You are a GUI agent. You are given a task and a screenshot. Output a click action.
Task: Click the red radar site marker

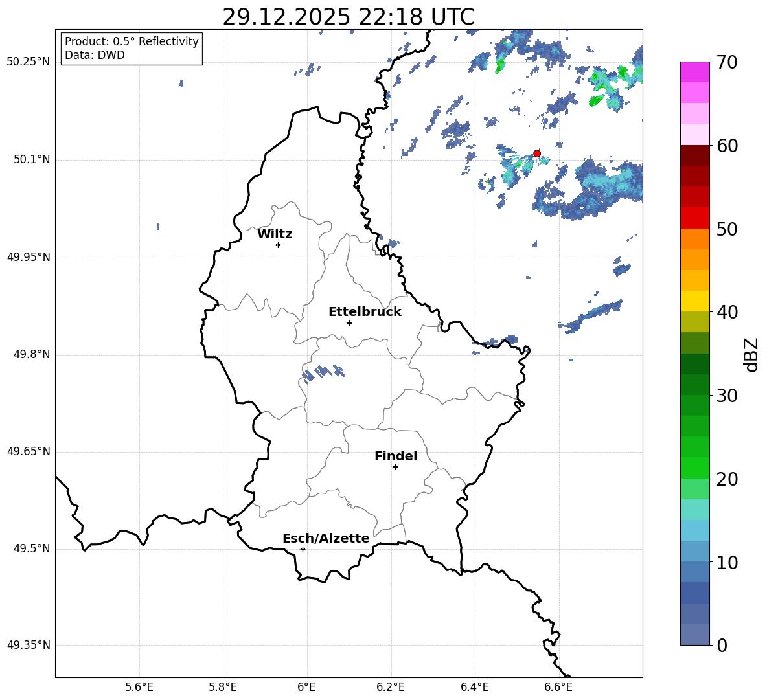tap(536, 153)
